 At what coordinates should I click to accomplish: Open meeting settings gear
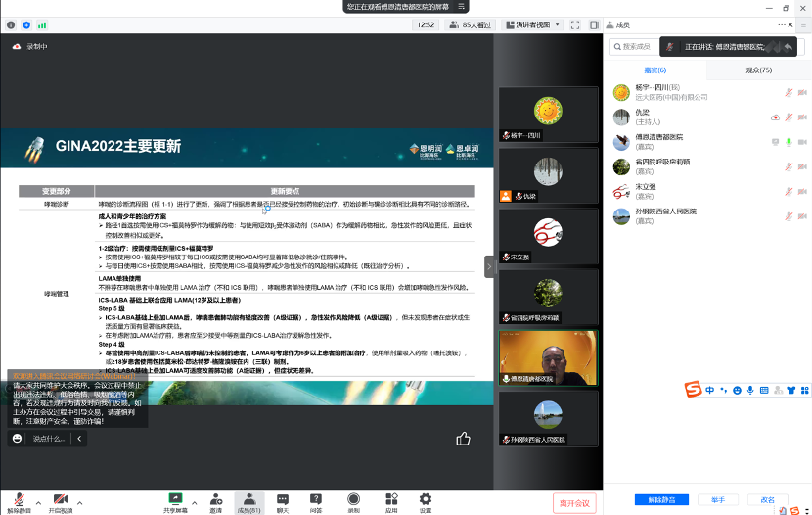click(x=426, y=499)
